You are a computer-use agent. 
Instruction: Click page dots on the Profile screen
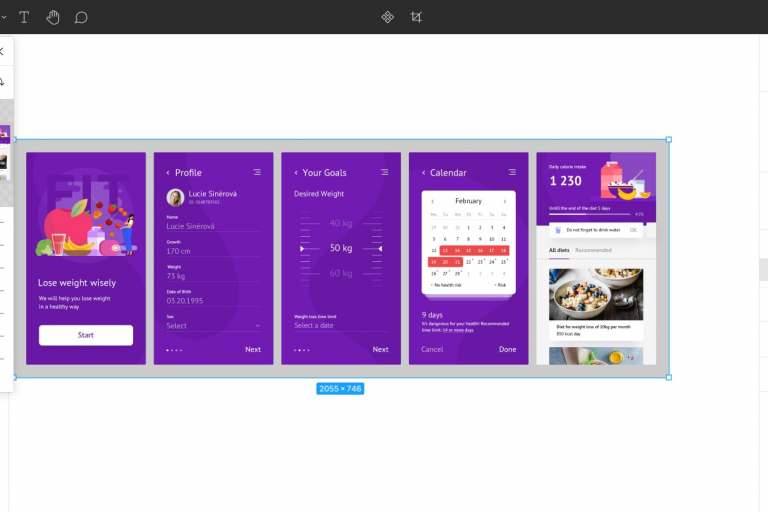click(x=174, y=350)
